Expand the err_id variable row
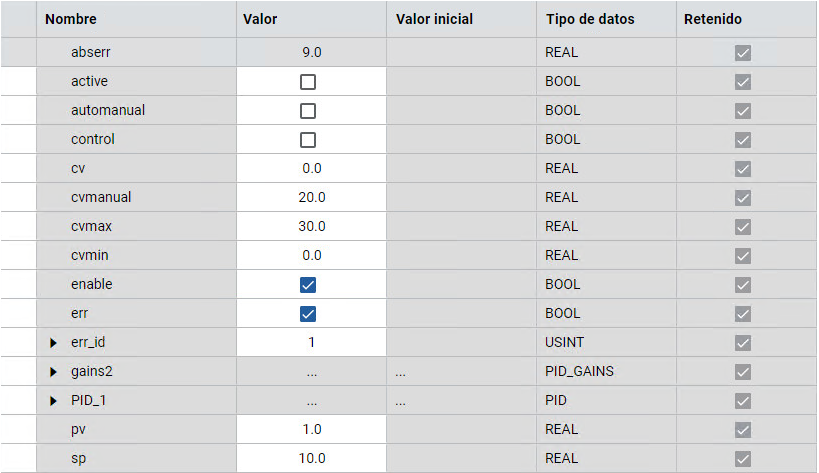The height and width of the screenshot is (473, 819). [54, 343]
